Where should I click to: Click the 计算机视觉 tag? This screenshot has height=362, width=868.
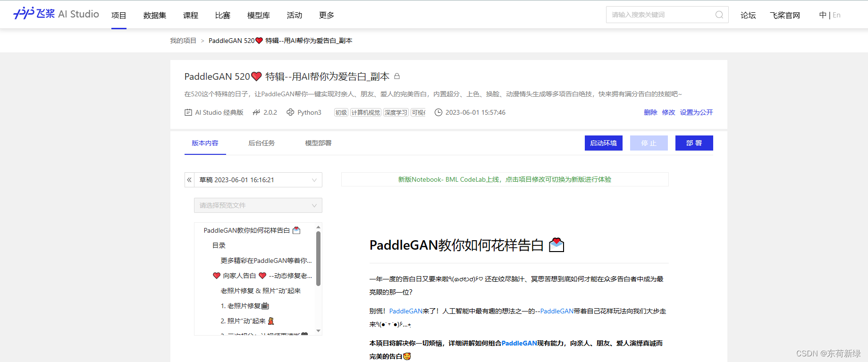click(x=366, y=112)
